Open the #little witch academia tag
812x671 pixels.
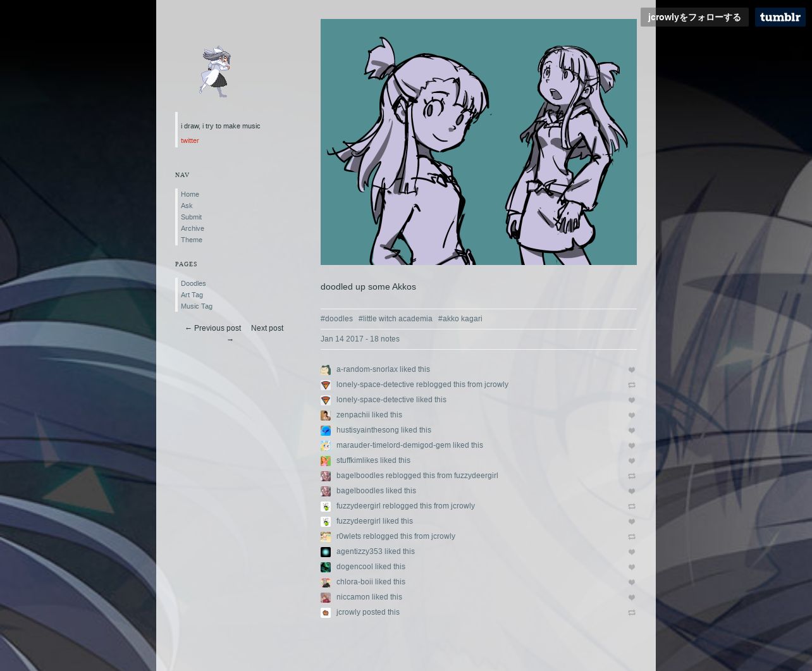point(395,319)
